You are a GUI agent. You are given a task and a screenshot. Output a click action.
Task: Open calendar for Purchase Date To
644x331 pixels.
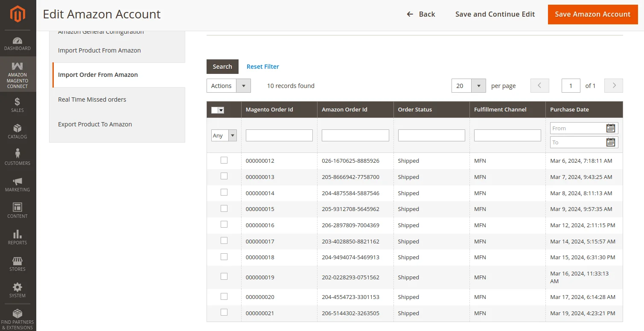tap(611, 142)
